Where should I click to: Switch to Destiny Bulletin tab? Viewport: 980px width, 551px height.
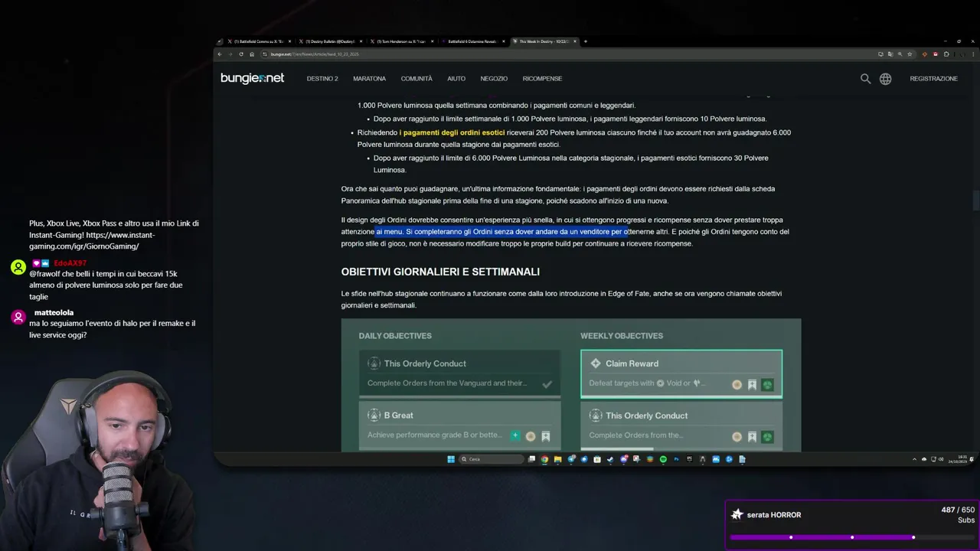pyautogui.click(x=329, y=41)
